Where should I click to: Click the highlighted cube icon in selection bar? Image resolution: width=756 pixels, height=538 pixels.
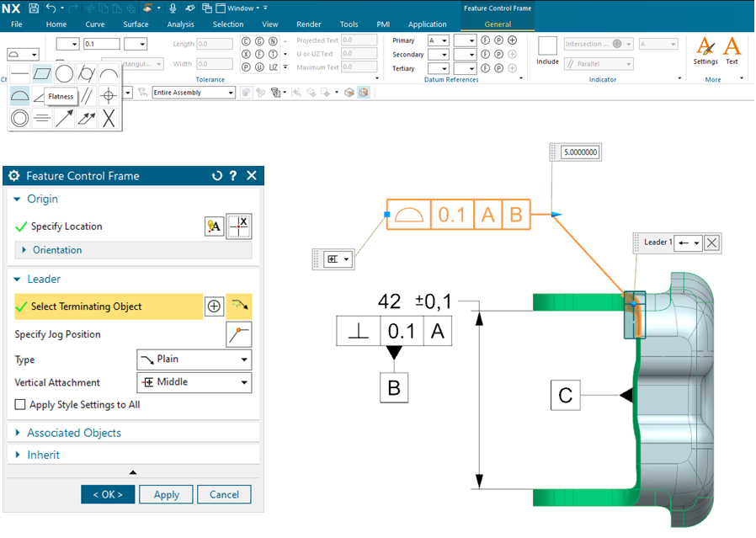(x=364, y=92)
